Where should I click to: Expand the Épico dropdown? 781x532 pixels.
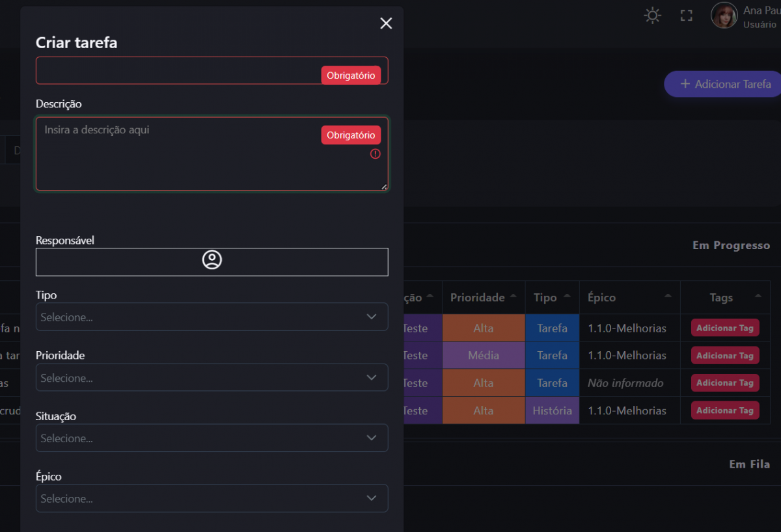212,498
